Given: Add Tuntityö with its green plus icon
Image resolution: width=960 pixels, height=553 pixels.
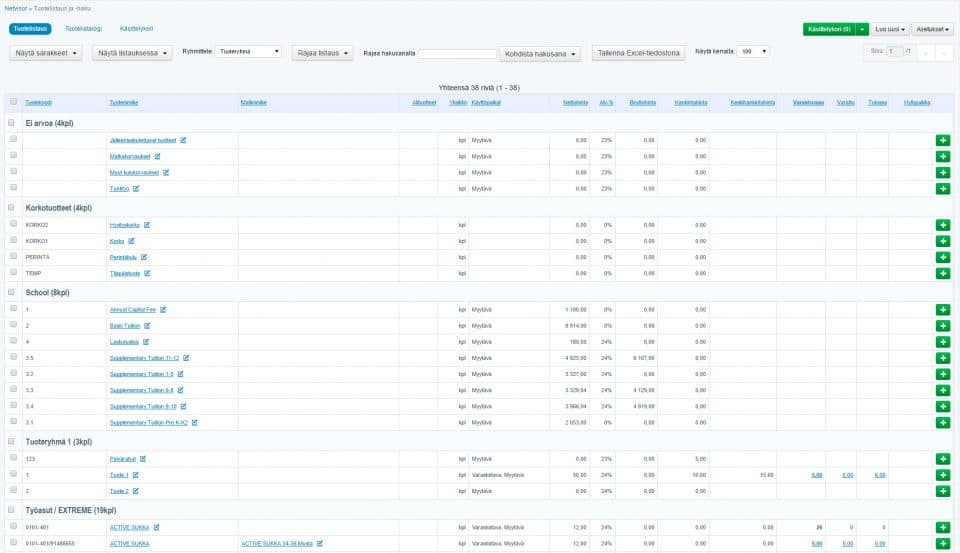Looking at the screenshot, I should pyautogui.click(x=943, y=189).
